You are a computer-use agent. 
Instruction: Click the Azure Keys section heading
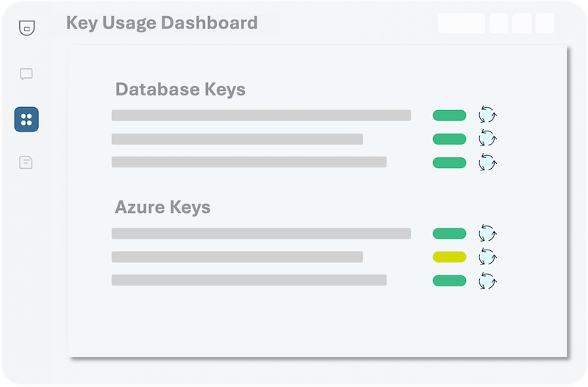click(x=162, y=207)
